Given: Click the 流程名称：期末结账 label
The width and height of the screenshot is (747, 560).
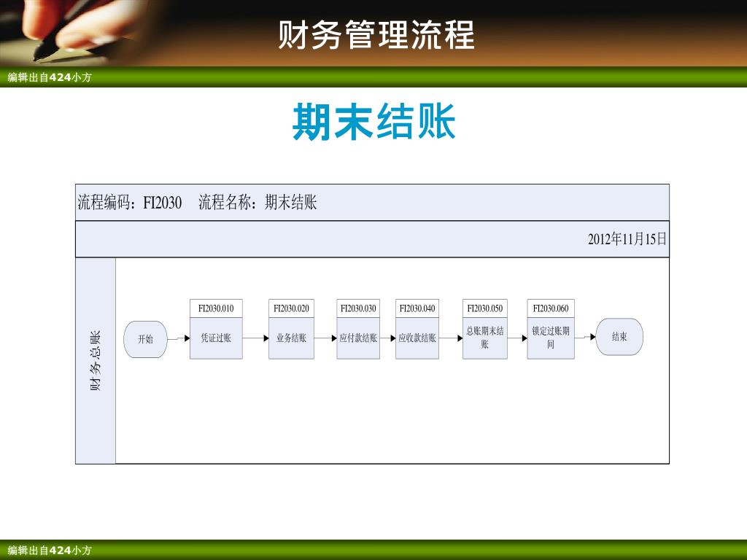Looking at the screenshot, I should (258, 203).
